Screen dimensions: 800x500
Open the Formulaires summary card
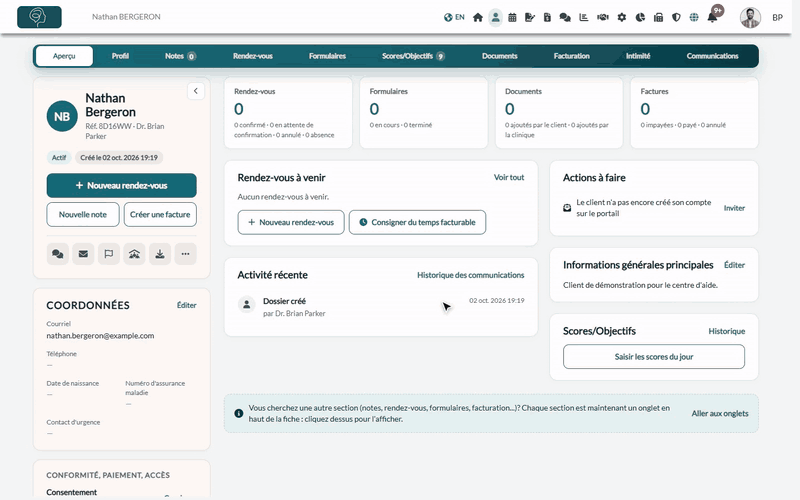tap(423, 113)
